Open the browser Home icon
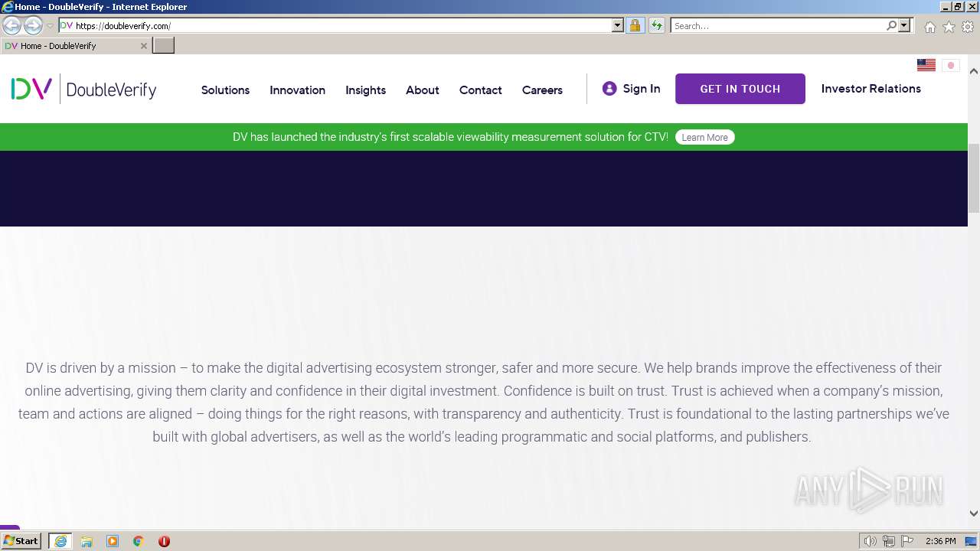This screenshot has width=980, height=551. (929, 27)
